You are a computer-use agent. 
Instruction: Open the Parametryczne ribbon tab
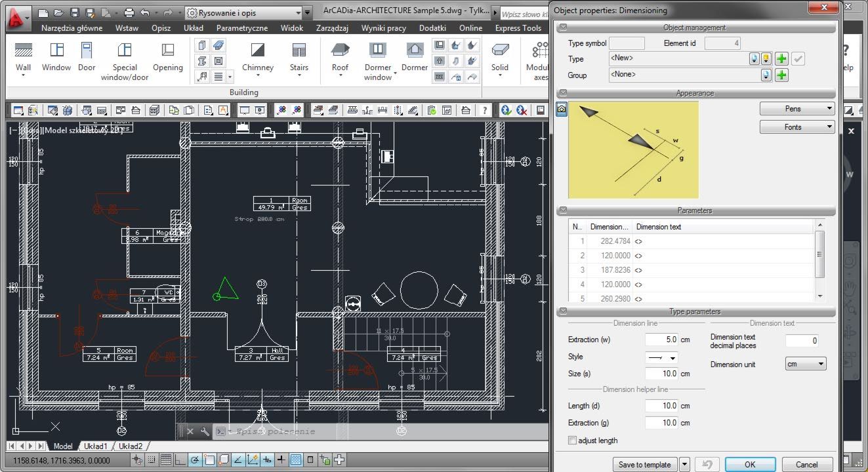click(x=242, y=28)
